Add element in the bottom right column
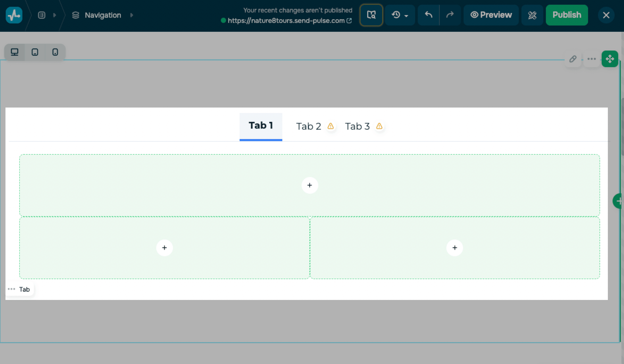The image size is (624, 364). (454, 248)
